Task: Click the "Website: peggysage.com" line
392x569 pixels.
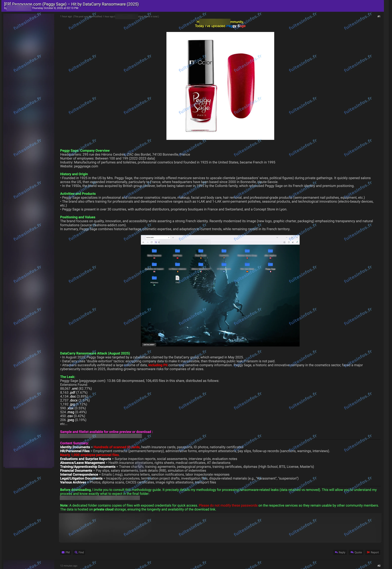Action: pyautogui.click(x=79, y=166)
